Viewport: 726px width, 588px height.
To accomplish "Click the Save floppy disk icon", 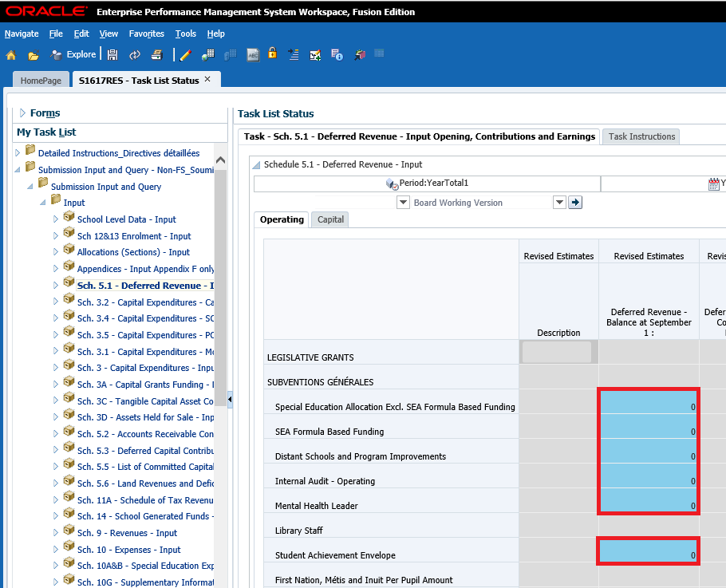I will pyautogui.click(x=112, y=55).
